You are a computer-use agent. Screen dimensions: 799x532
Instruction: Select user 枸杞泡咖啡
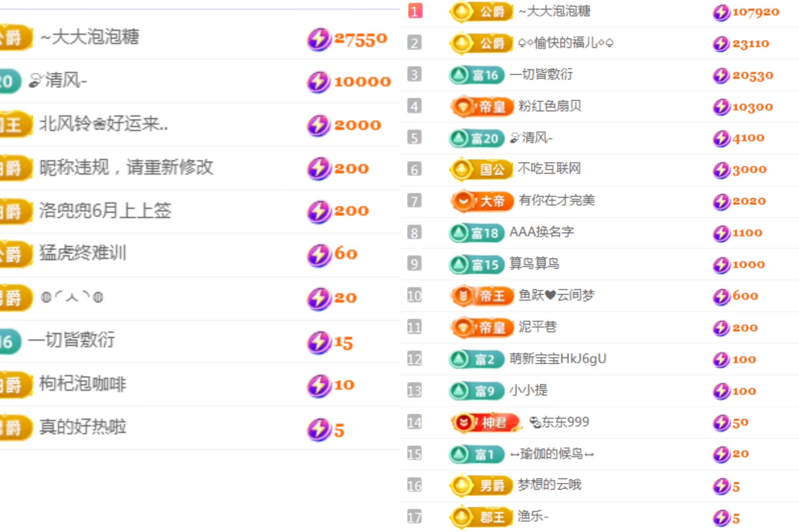coord(83,384)
